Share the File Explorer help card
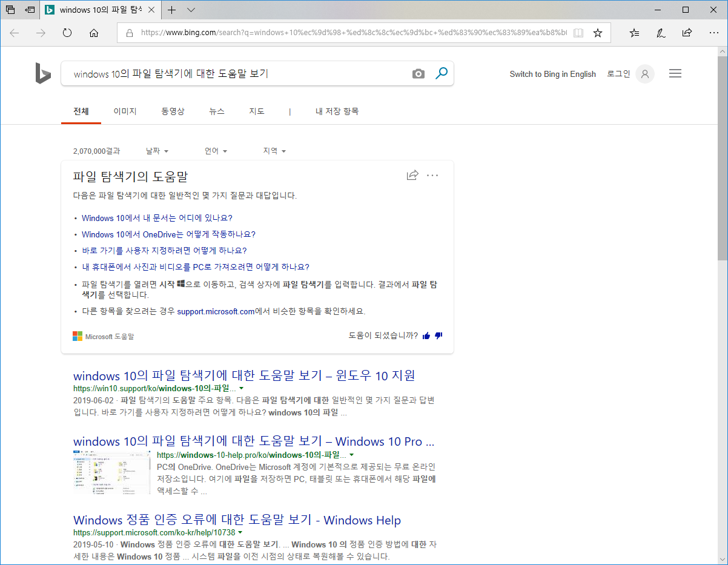The image size is (728, 565). 412,176
